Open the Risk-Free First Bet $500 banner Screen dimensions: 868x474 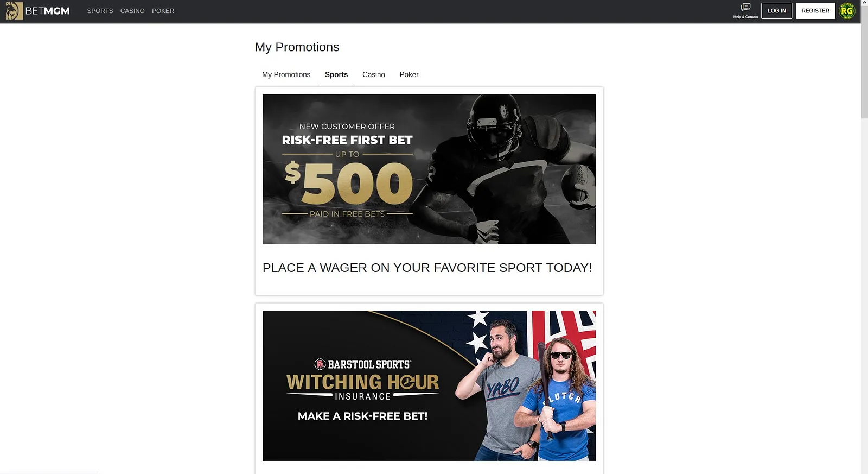click(429, 169)
